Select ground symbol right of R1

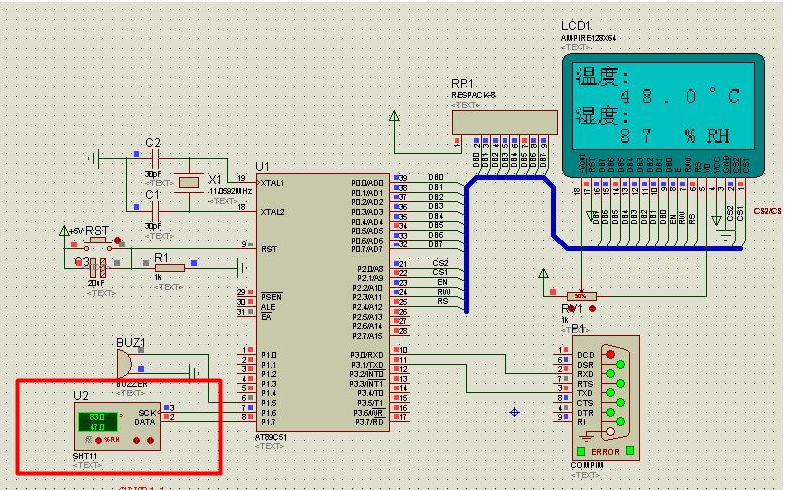tap(242, 268)
